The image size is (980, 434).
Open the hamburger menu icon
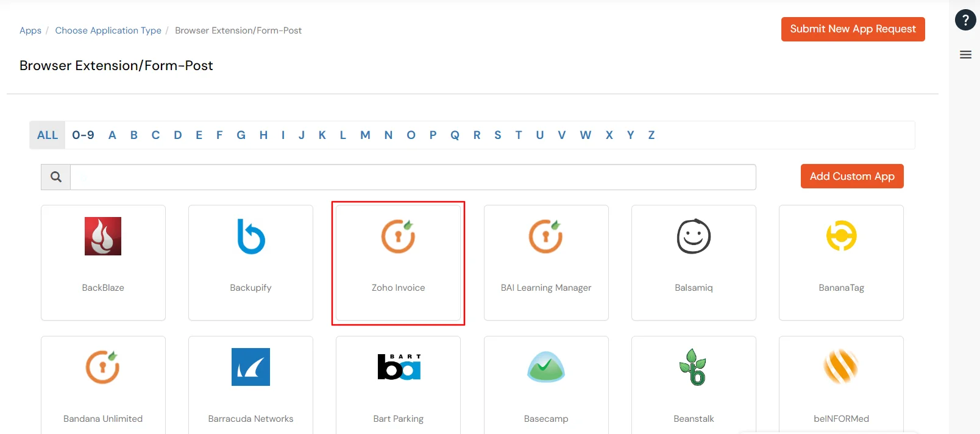(965, 55)
